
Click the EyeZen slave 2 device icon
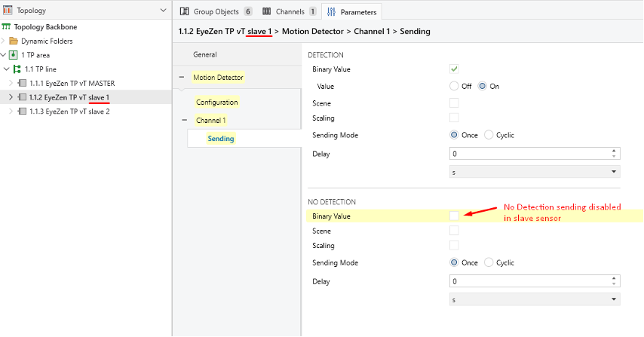pyautogui.click(x=23, y=112)
